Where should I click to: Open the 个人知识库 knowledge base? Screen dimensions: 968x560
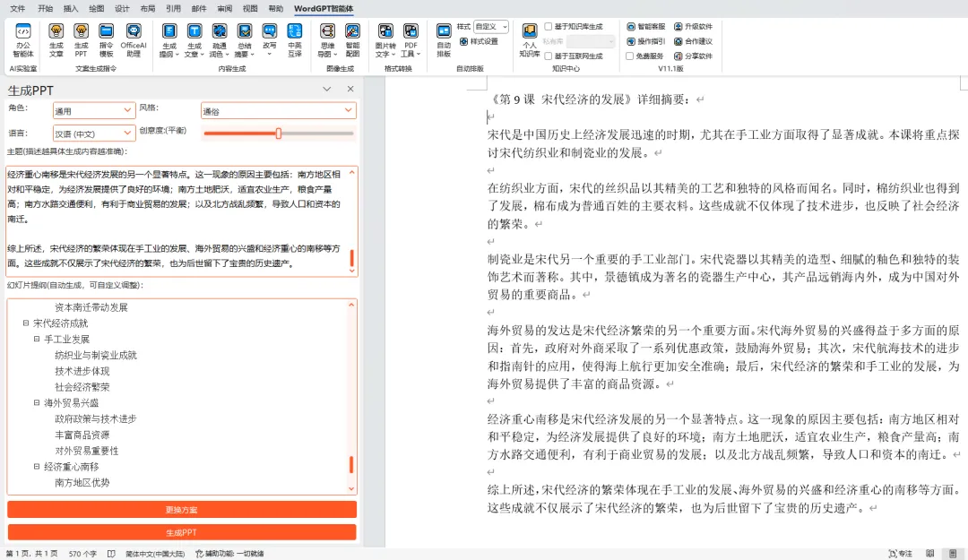tap(530, 40)
